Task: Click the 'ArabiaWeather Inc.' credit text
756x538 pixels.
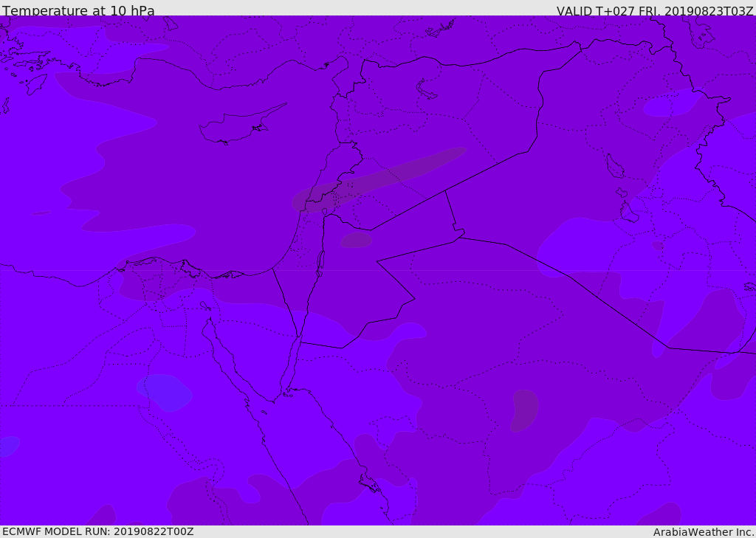Action: 704,532
